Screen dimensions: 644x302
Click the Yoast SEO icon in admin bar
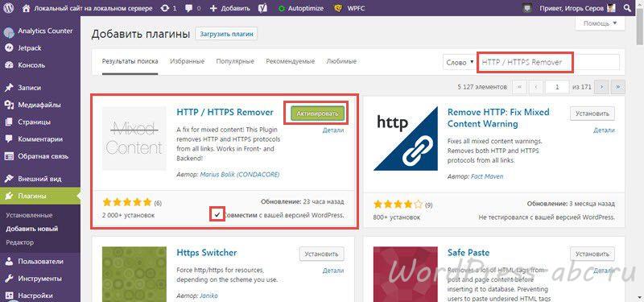click(x=264, y=8)
